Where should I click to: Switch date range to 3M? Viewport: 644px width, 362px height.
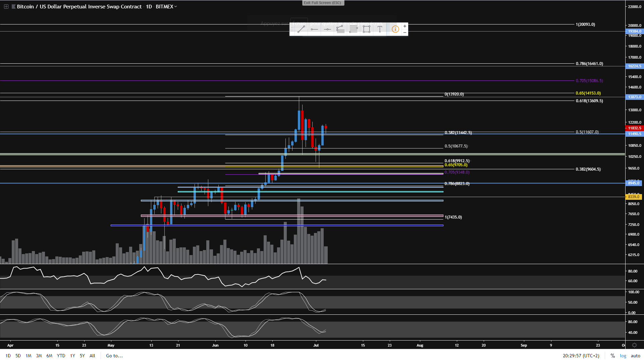click(39, 356)
